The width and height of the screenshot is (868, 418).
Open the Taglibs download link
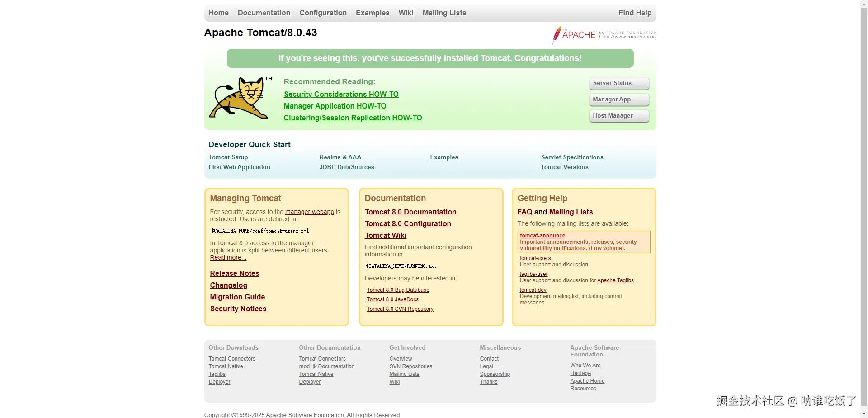click(x=217, y=374)
